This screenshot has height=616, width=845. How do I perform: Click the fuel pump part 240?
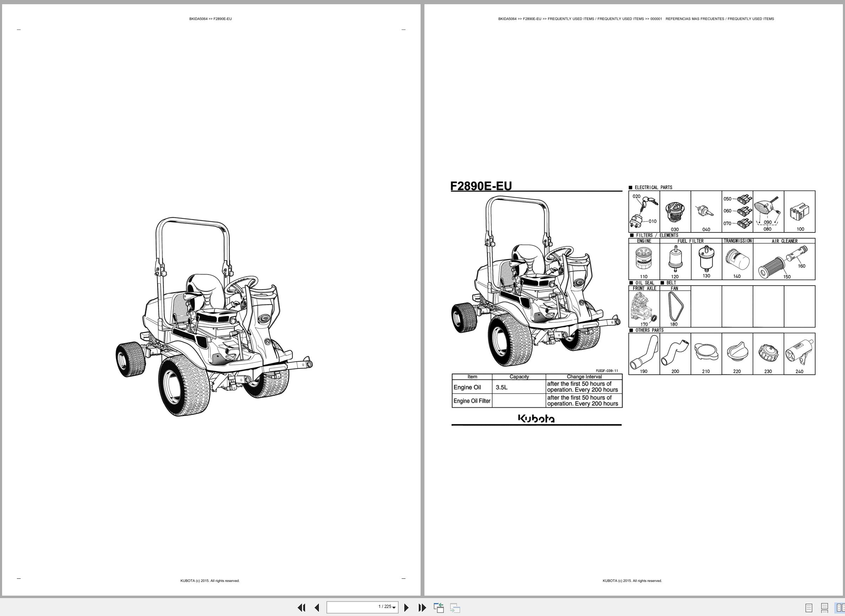pos(799,353)
